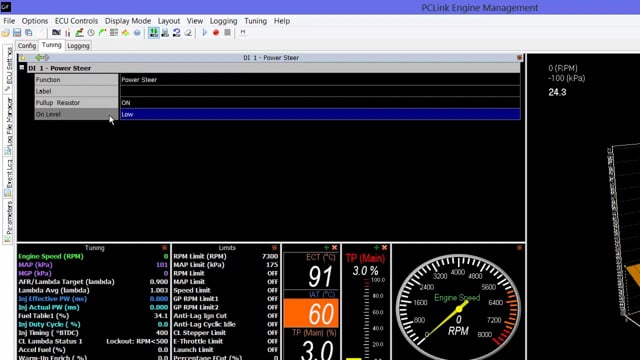
Task: Click the table grid toolbar icon
Action: tap(114, 33)
